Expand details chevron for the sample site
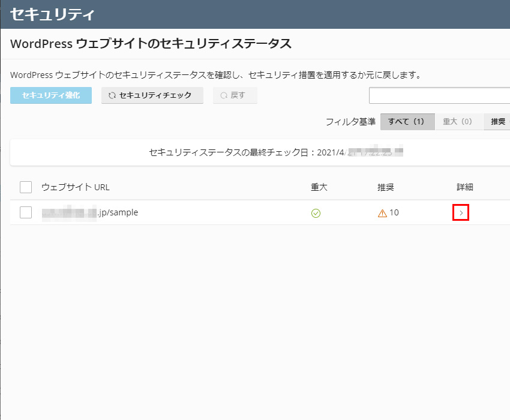 click(460, 213)
